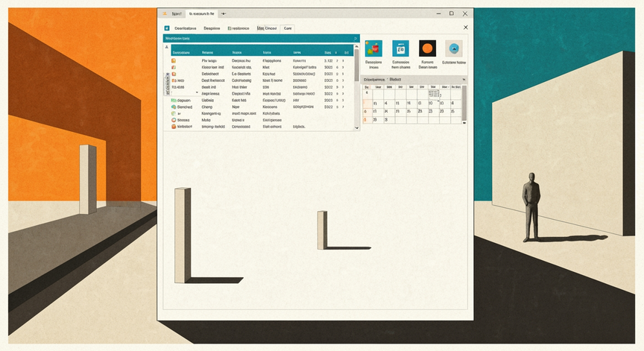Close the inner panel with the X below the window controls
This screenshot has width=644, height=351.
click(465, 28)
